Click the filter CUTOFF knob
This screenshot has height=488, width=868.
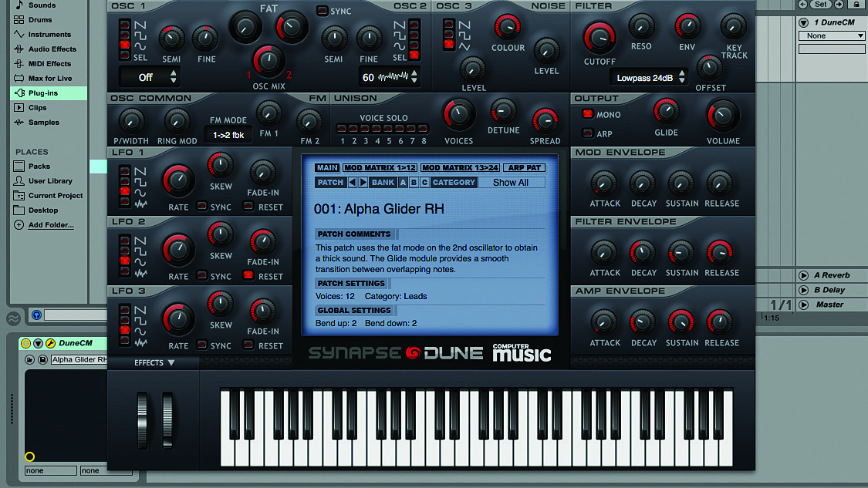(x=599, y=38)
